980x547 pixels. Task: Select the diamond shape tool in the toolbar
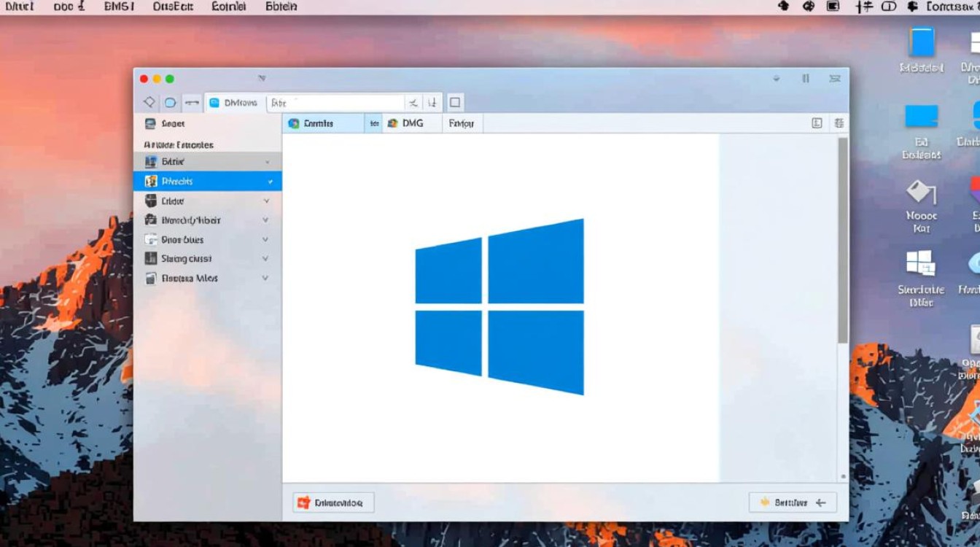point(149,102)
